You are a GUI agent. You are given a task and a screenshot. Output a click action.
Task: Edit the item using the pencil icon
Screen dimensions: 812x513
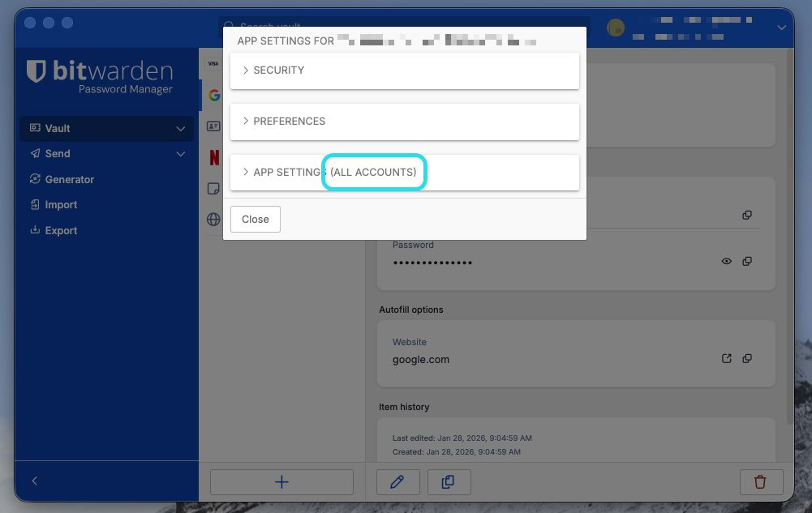(397, 481)
